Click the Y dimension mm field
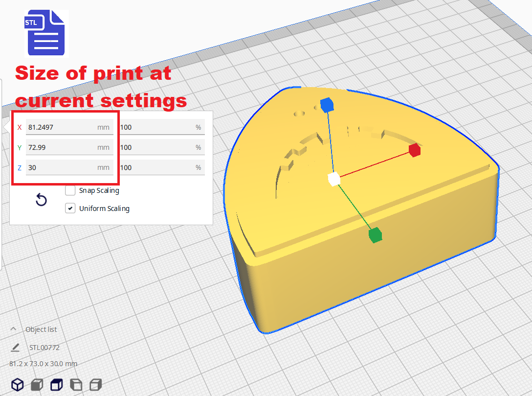Image resolution: width=532 pixels, height=396 pixels. coord(61,147)
